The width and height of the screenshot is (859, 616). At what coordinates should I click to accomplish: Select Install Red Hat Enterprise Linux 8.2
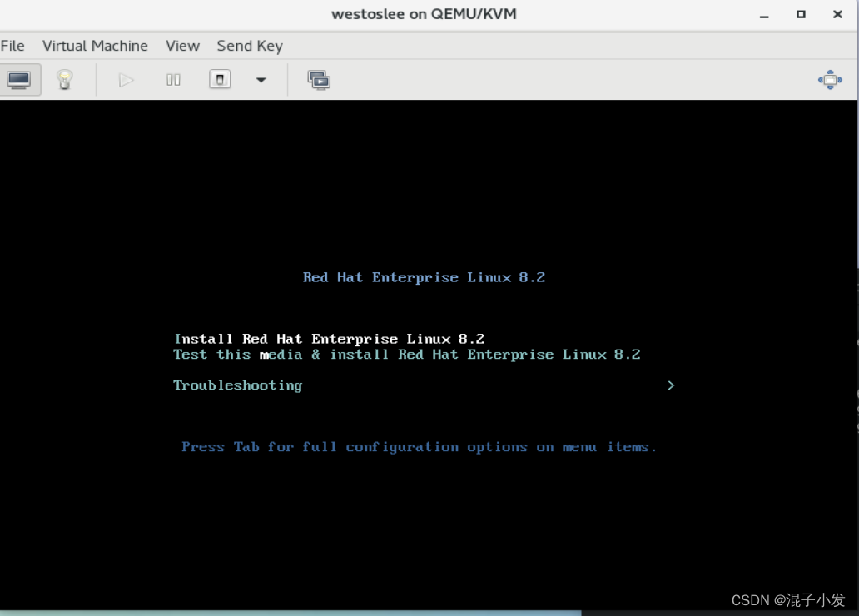pos(330,339)
